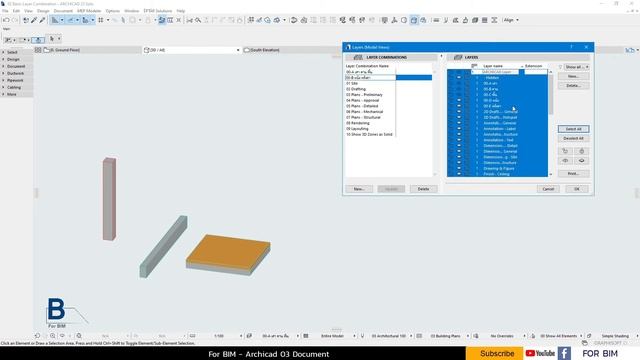Click the Layers panel header icon
Image resolution: width=640 pixels, height=360 pixels.
458,57
